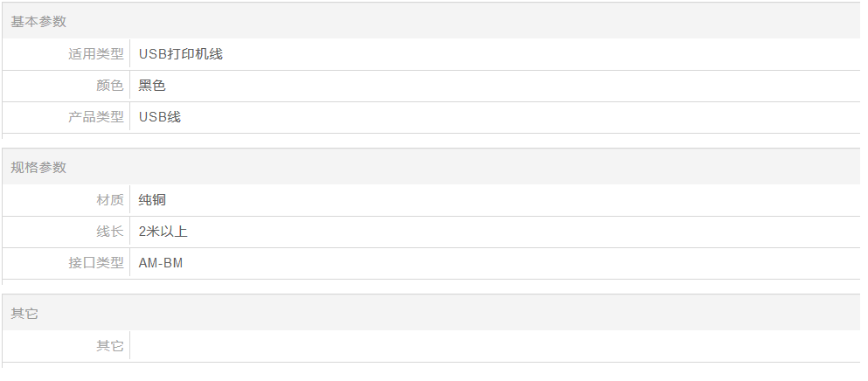Click the value USB打印机线
This screenshot has width=868, height=381.
point(180,54)
